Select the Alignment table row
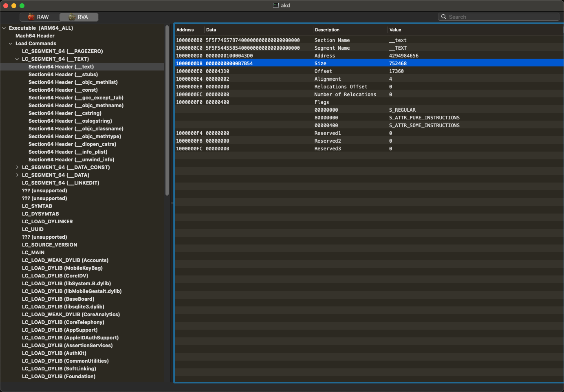 click(x=369, y=79)
